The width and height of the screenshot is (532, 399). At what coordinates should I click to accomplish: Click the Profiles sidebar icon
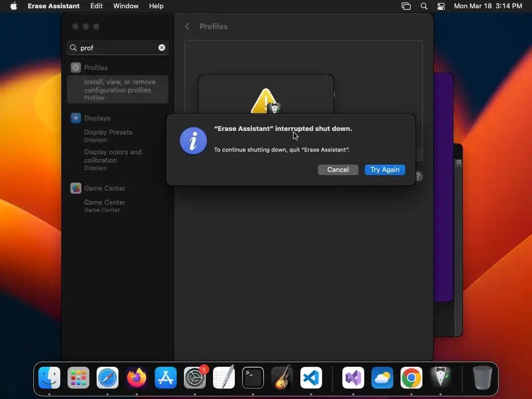pos(76,68)
